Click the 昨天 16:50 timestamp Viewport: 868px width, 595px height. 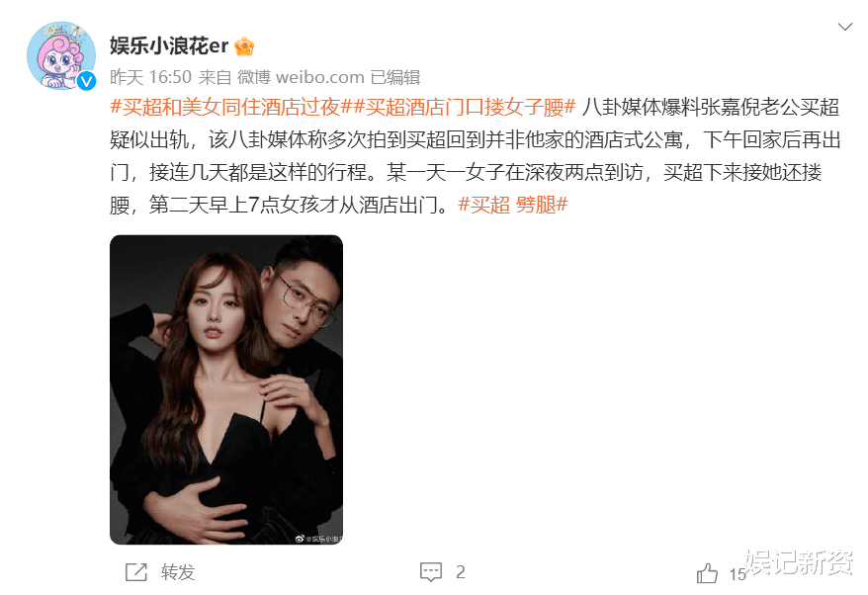click(150, 77)
